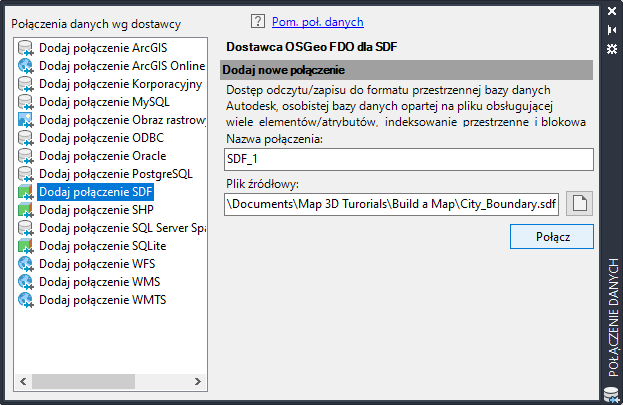
Task: Close the Połączenie danych palette
Action: click(612, 12)
